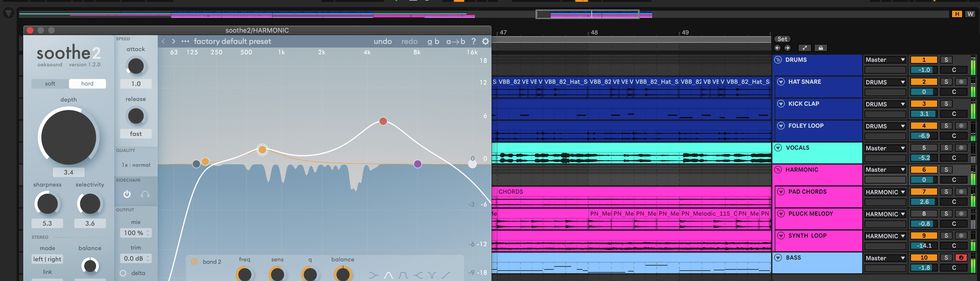
Task: Click the 1x normal quality setting
Action: coord(136,165)
